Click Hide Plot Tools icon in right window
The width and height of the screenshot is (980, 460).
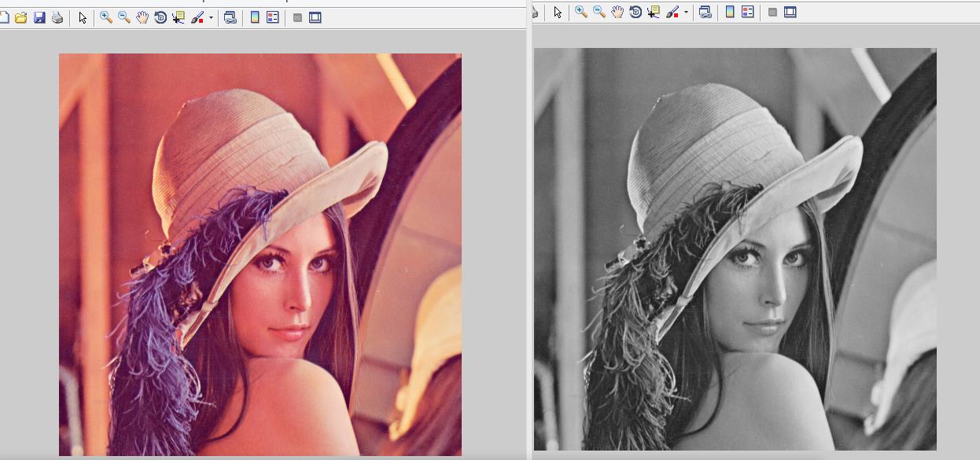point(772,12)
